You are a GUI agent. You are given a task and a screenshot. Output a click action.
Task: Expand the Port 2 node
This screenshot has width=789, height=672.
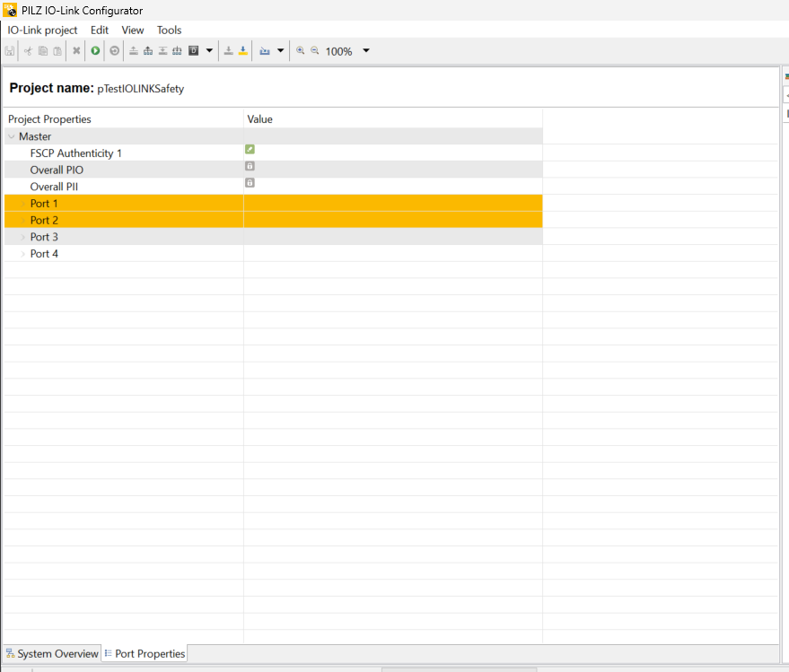22,220
